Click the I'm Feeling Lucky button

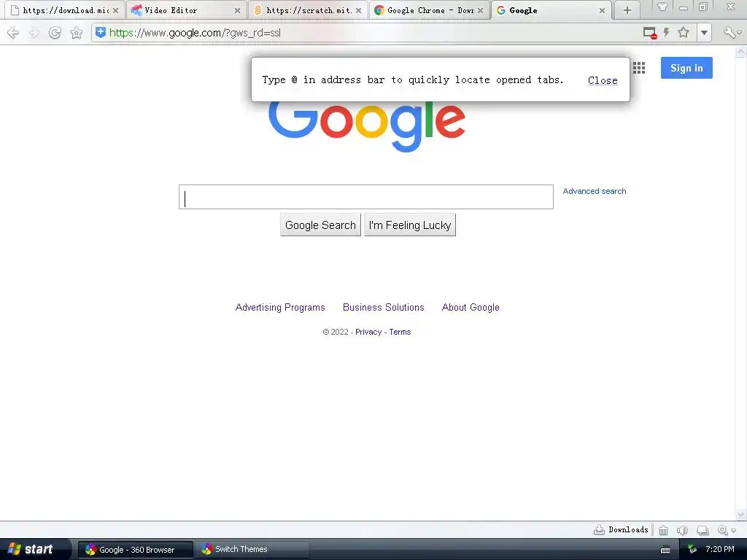tap(410, 225)
